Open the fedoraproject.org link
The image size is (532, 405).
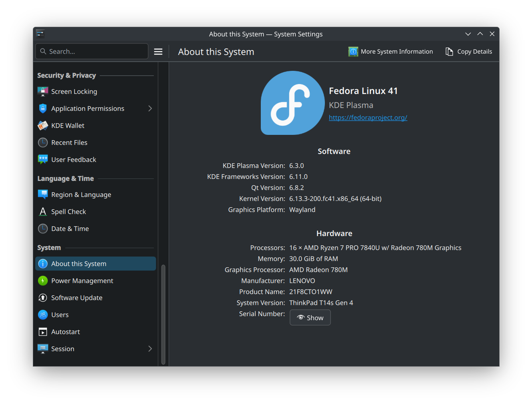(x=368, y=118)
